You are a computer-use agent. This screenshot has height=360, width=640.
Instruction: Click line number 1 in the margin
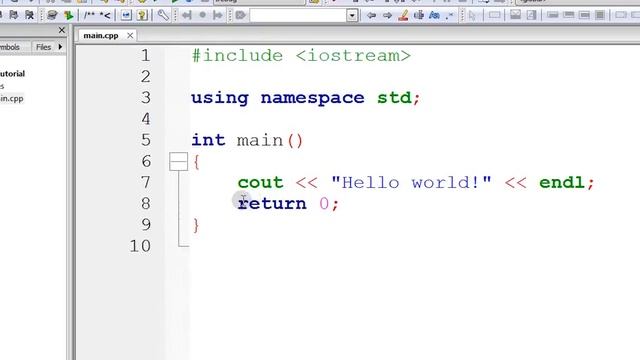(145, 56)
